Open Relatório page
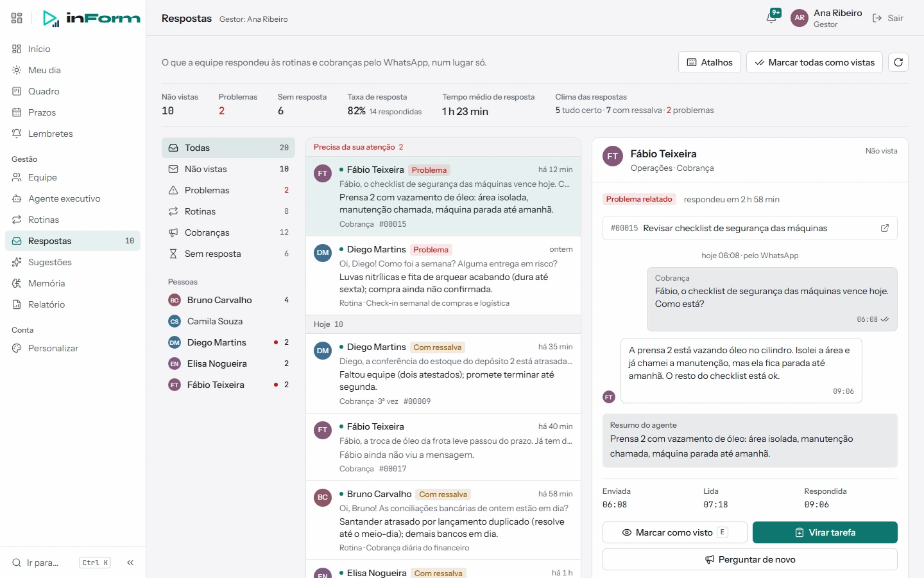924x578 pixels. coord(73,304)
